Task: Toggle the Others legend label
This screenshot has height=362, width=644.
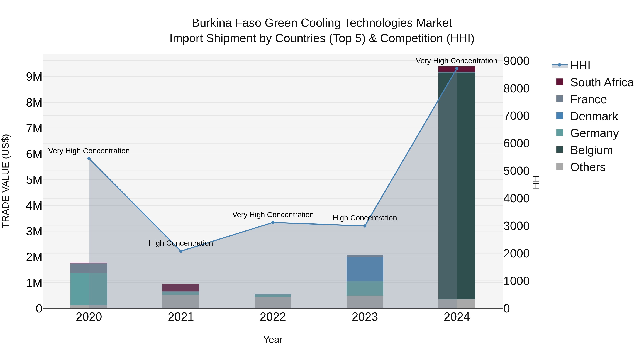Action: [x=588, y=167]
